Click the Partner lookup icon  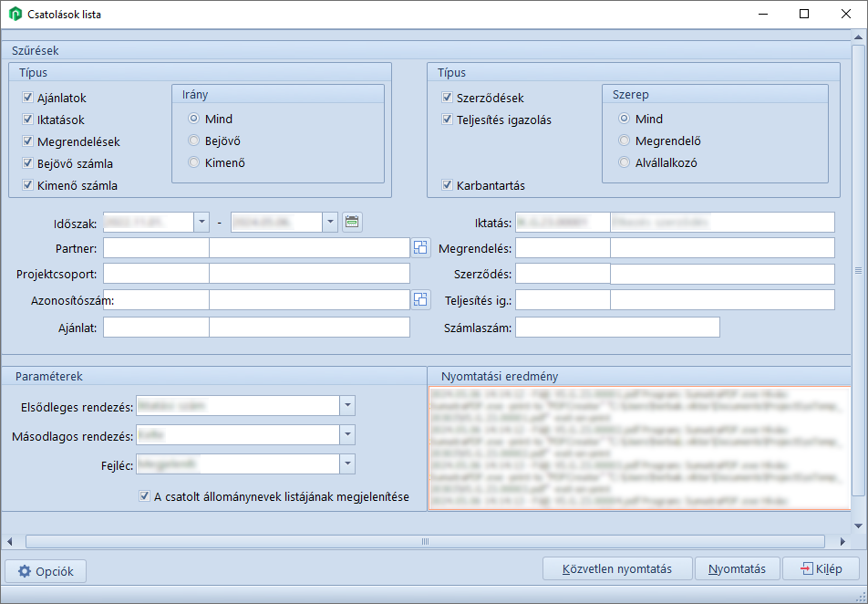[419, 247]
